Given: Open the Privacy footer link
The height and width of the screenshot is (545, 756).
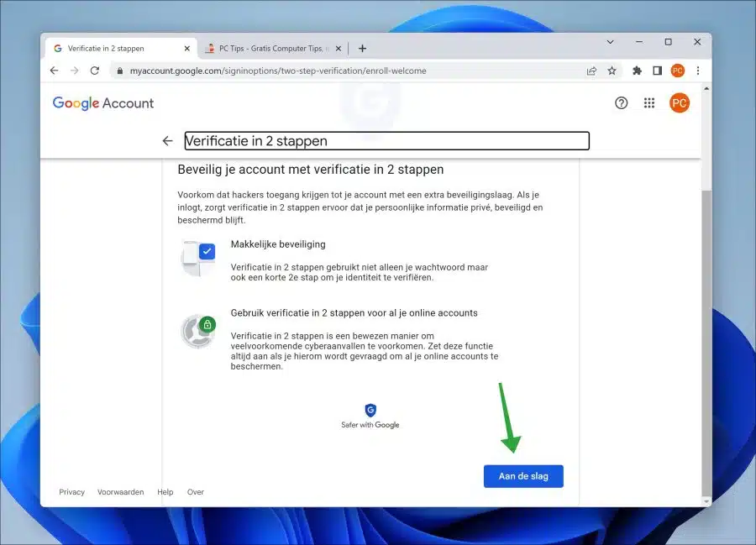Looking at the screenshot, I should coord(72,492).
